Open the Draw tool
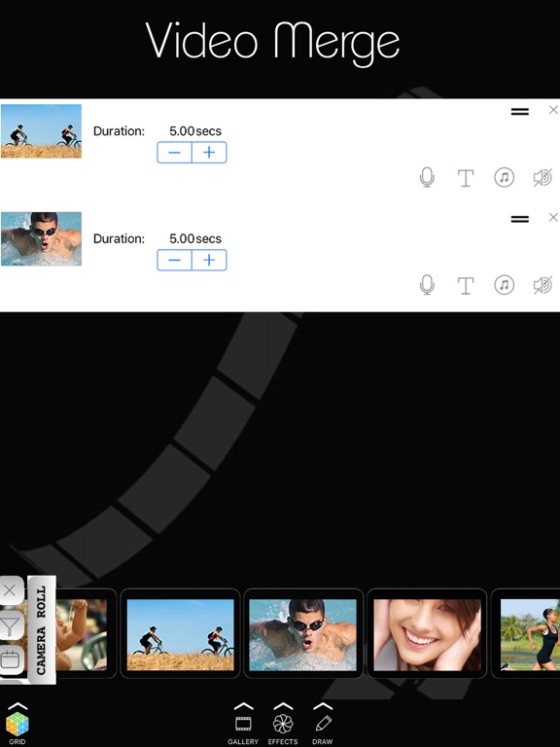560x747 pixels. [323, 729]
